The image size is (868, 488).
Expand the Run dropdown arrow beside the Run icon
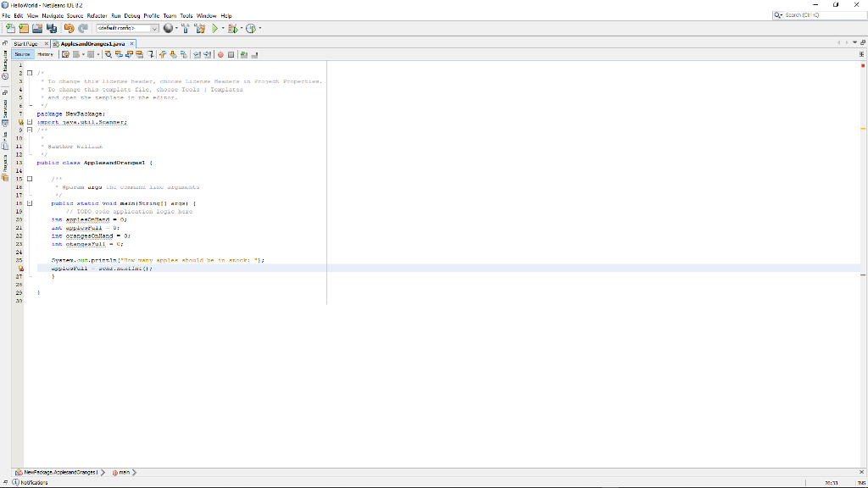click(222, 28)
